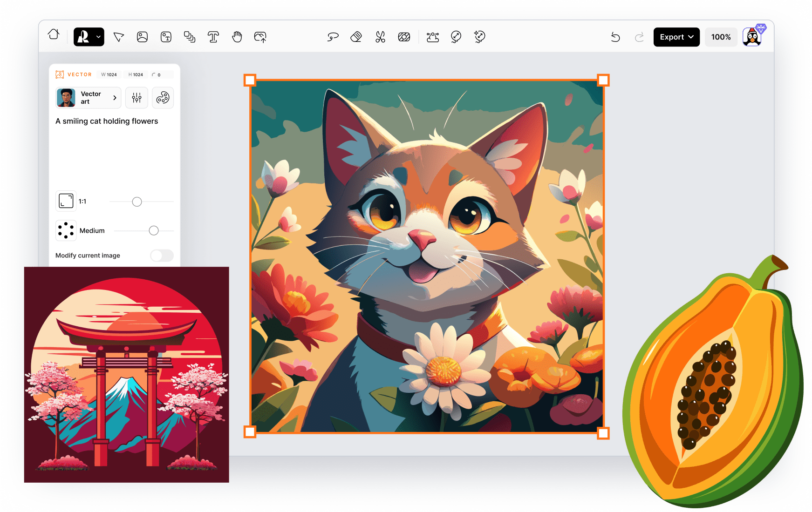Toggle the image upload tool
Image resolution: width=812 pixels, height=512 pixels.
point(260,37)
